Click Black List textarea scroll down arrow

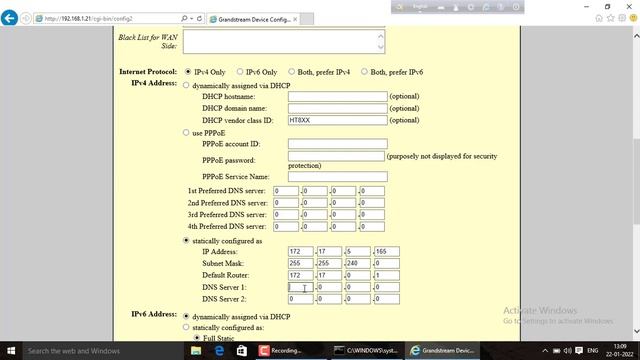tap(380, 47)
